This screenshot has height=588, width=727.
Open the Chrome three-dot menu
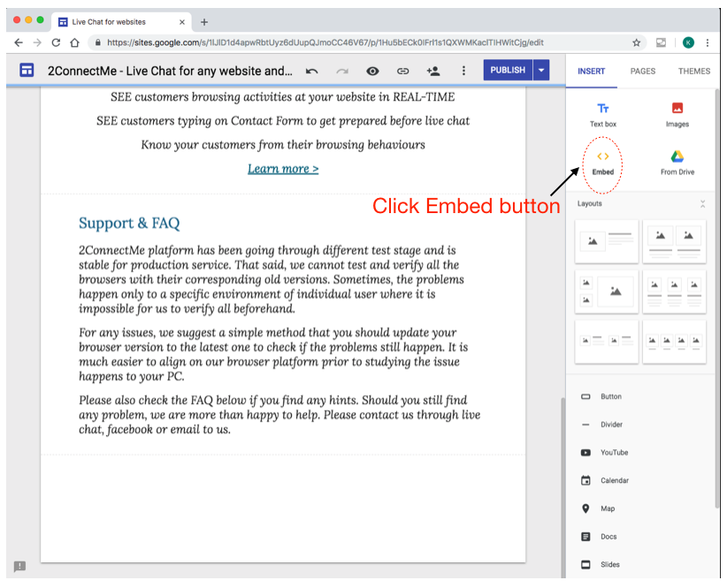point(707,42)
